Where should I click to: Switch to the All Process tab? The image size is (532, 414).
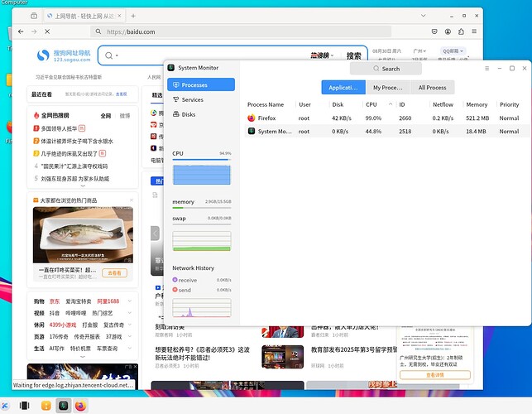(432, 87)
